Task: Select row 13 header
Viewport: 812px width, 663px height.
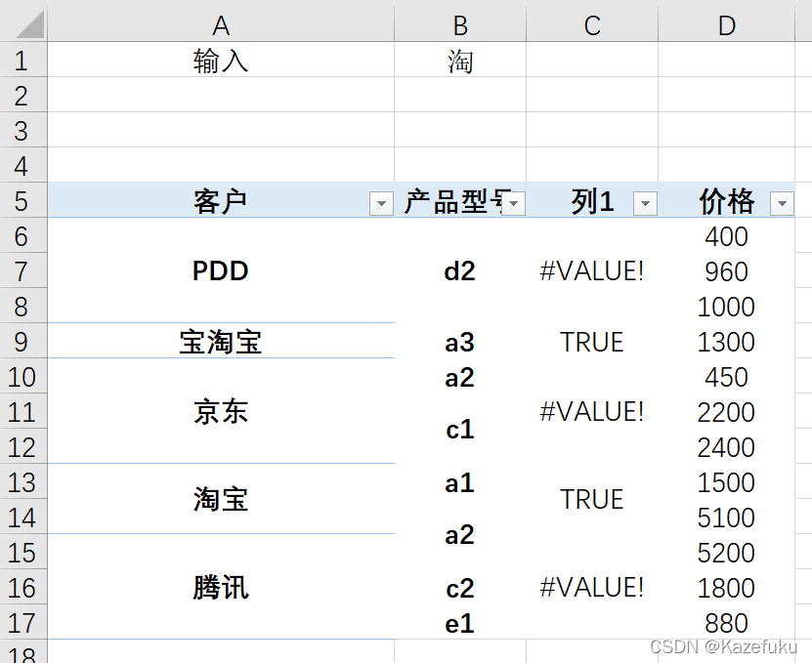Action: (23, 481)
